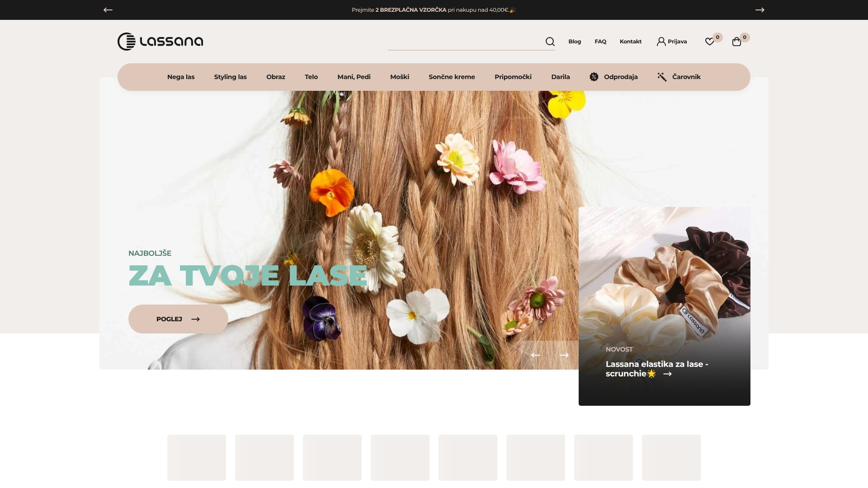Go to previous hero slide arrow
Viewport: 868px width, 488px height.
pos(535,355)
